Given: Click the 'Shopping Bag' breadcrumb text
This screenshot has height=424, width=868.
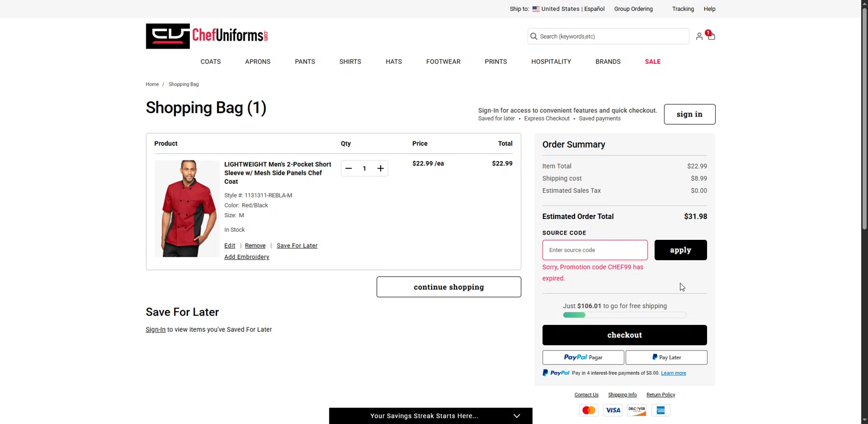Looking at the screenshot, I should [183, 85].
